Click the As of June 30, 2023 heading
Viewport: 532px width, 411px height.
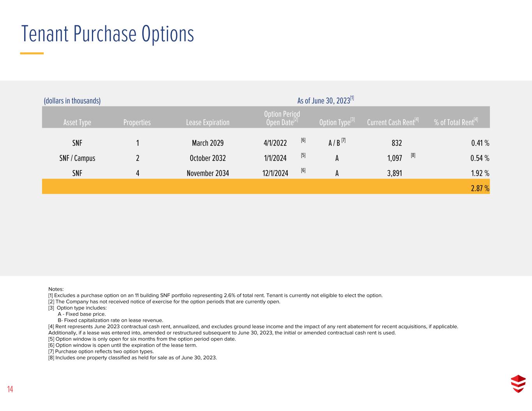(325, 100)
